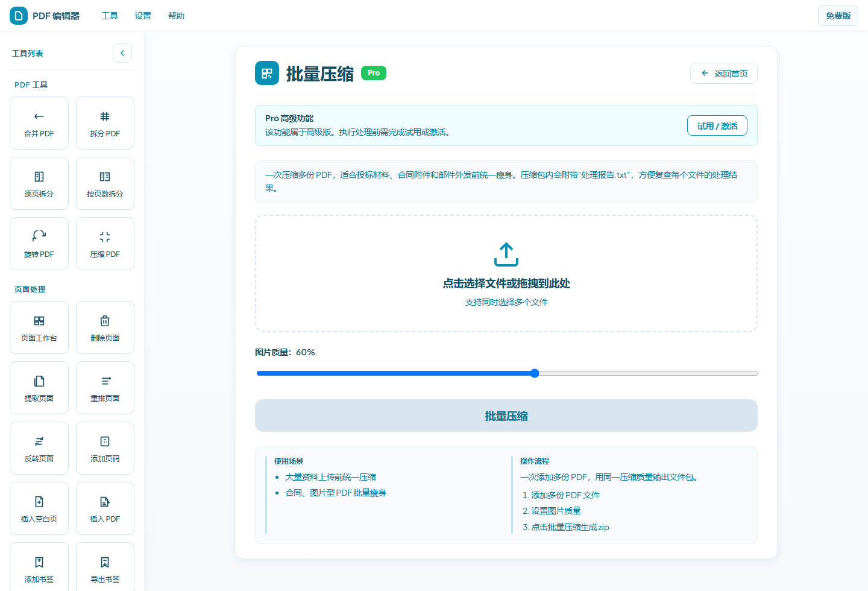
Task: Open the Export Bookmarks tool (导出书签)
Action: 105,567
